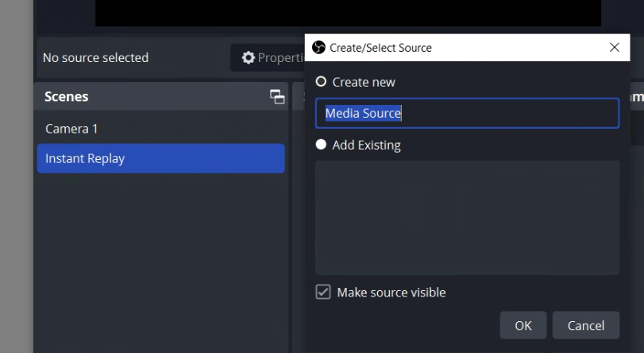
Task: Select the Create new radio button
Action: tap(322, 82)
